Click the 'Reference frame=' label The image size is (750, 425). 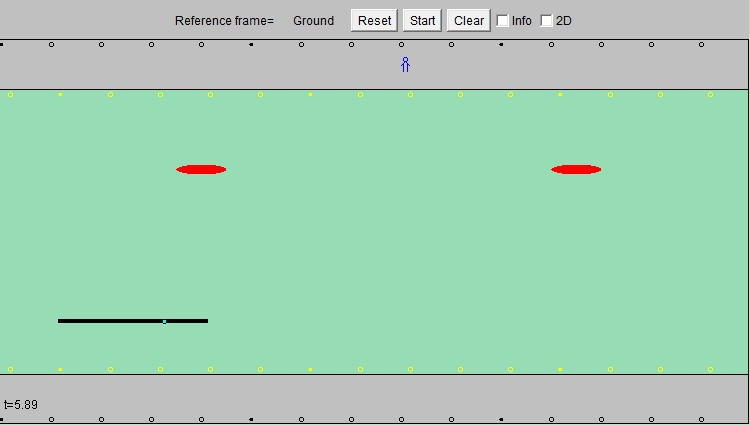tap(224, 20)
